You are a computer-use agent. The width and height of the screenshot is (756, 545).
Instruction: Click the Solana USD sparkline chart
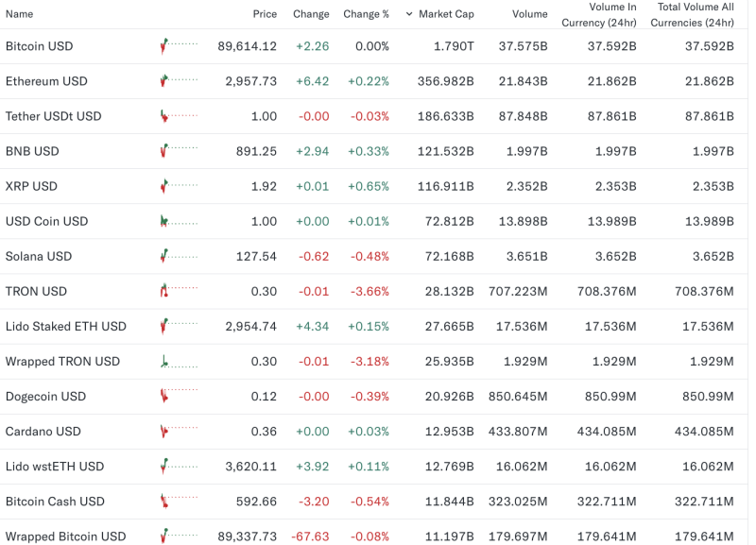(x=178, y=256)
